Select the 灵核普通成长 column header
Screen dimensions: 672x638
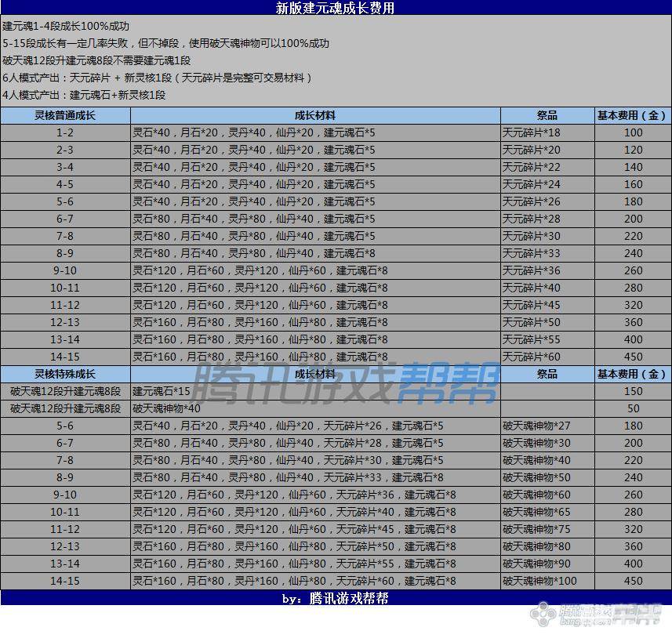click(x=65, y=115)
